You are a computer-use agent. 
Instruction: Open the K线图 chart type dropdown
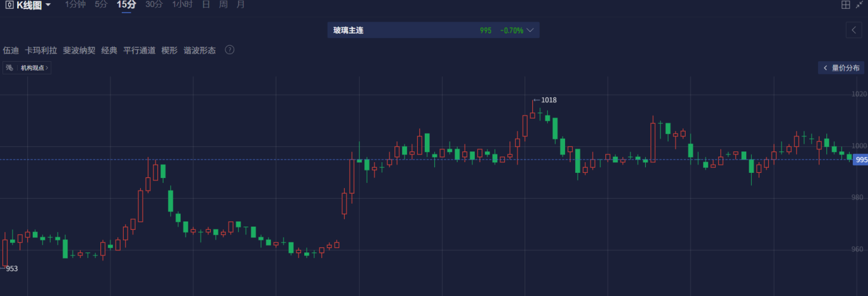[48, 5]
